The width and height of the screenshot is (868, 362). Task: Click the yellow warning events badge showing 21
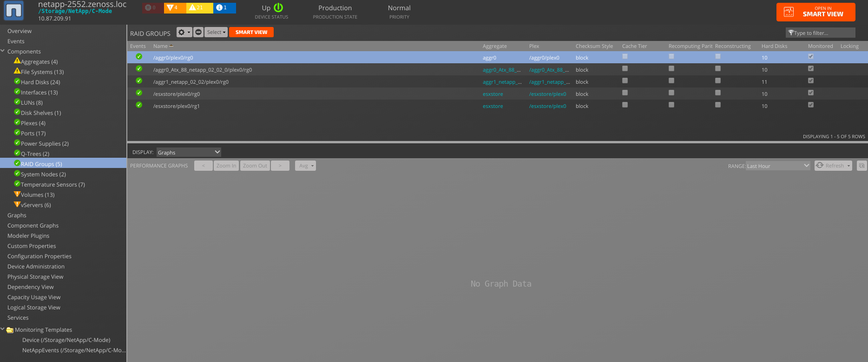coord(199,7)
